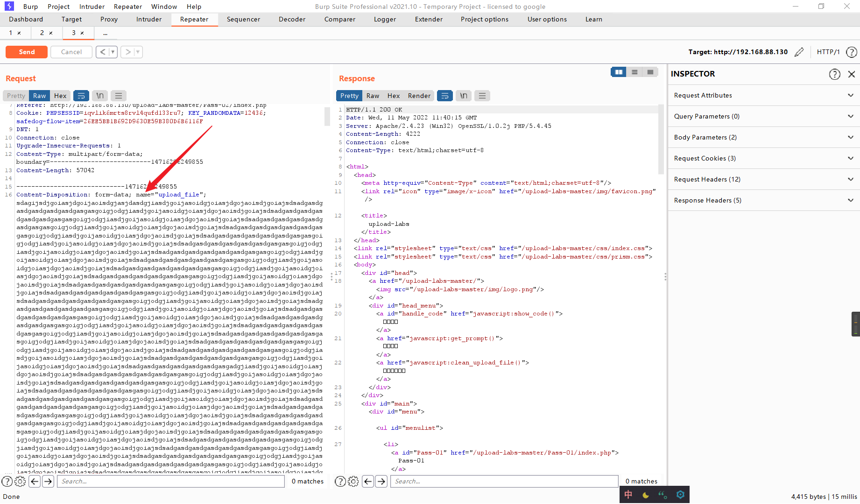Close Repeater tab 1
Image resolution: width=860 pixels, height=504 pixels.
(x=19, y=33)
